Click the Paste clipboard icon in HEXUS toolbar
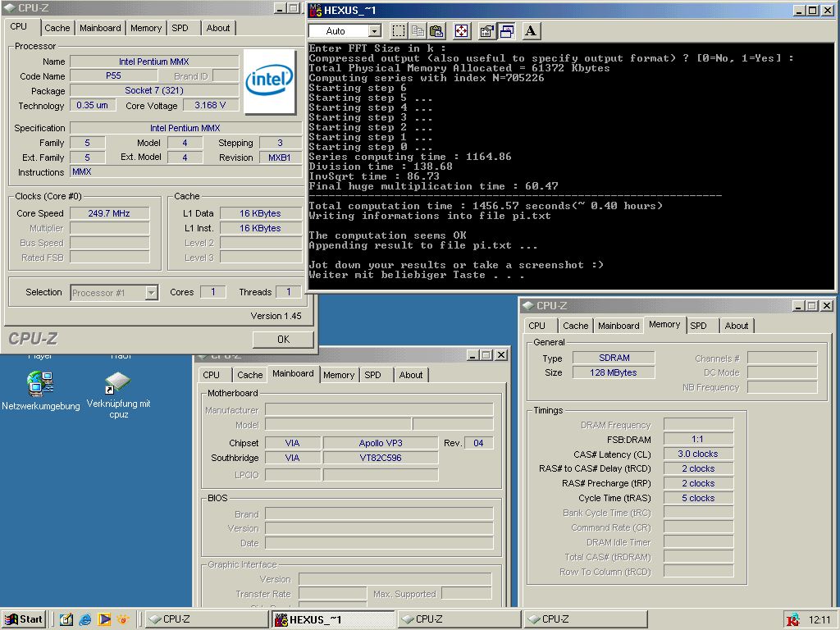Viewport: 840px width, 630px height. coord(436,31)
